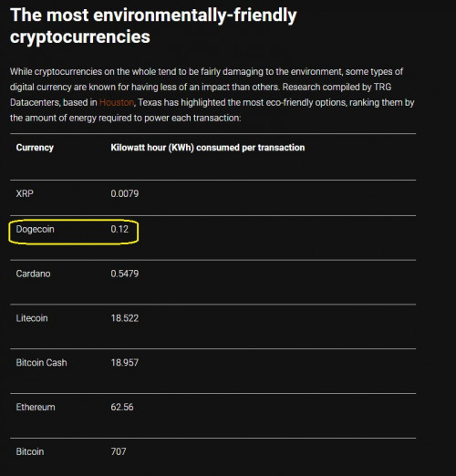Select the Dogecoin currency cell
Image resolution: width=456 pixels, height=476 pixels.
[x=35, y=229]
